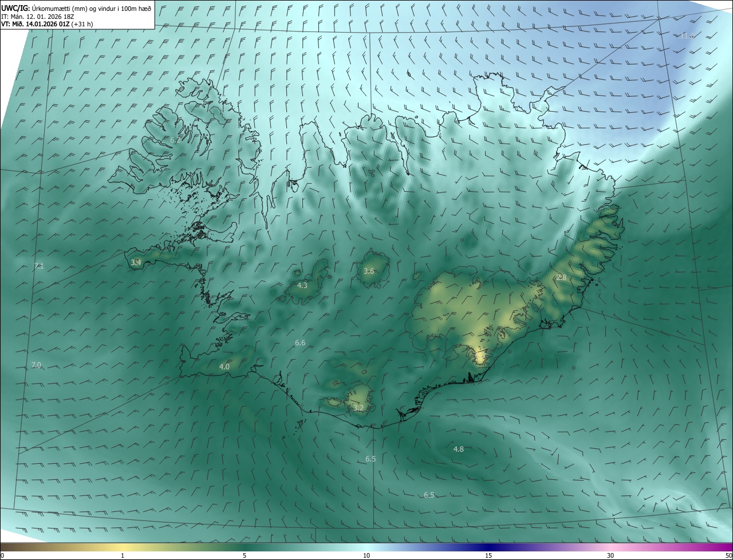This screenshot has height=560, width=733.
Task: Click the 3.6 value on the map
Action: click(x=369, y=271)
